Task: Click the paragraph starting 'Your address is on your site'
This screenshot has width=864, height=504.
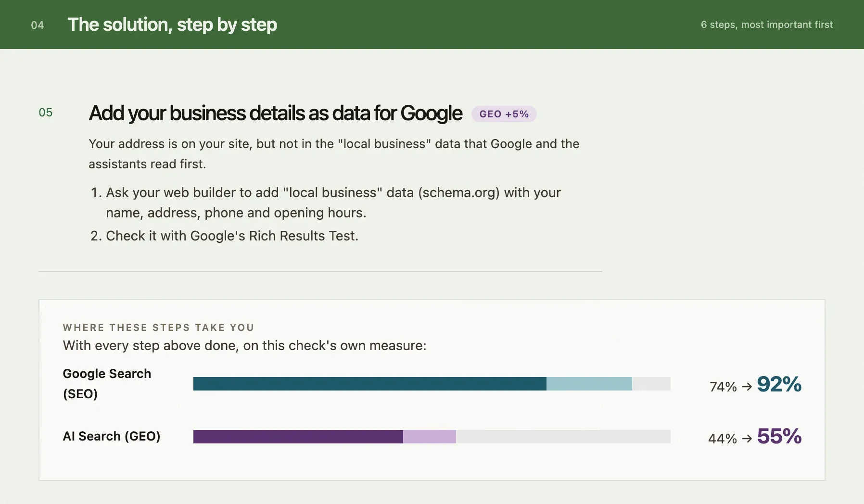Action: click(x=334, y=154)
